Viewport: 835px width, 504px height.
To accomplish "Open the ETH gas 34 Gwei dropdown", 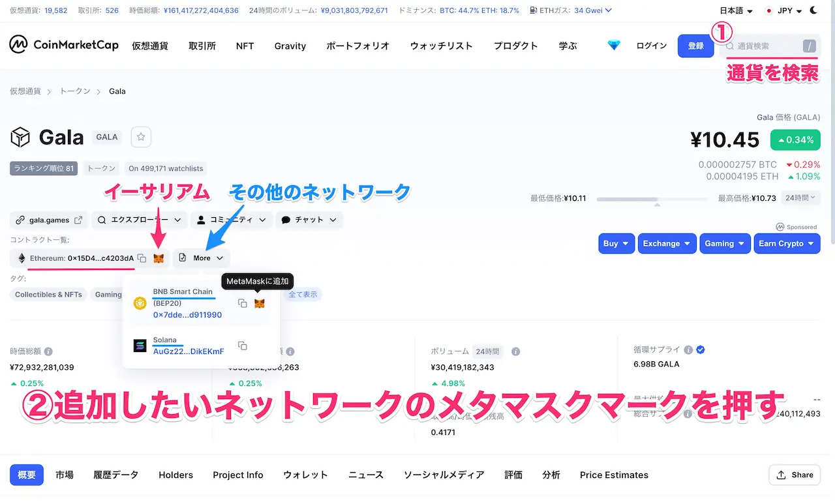I will tap(593, 10).
